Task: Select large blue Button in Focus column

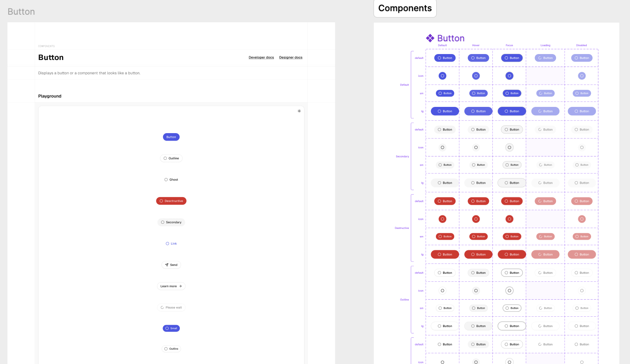Action: [x=511, y=111]
